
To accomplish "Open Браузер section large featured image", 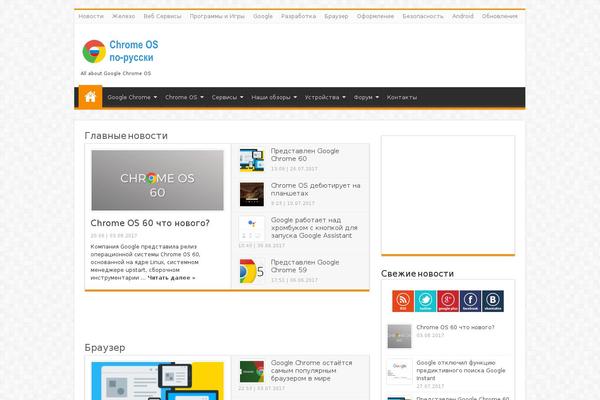I will pos(157,381).
